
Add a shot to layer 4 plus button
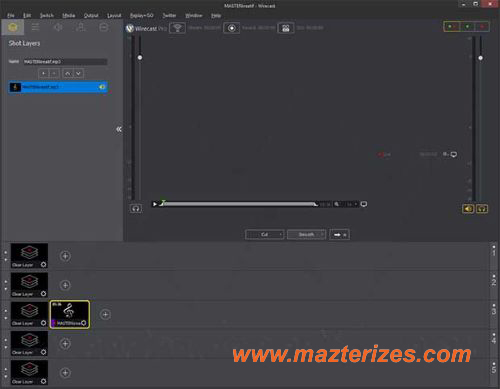point(65,344)
